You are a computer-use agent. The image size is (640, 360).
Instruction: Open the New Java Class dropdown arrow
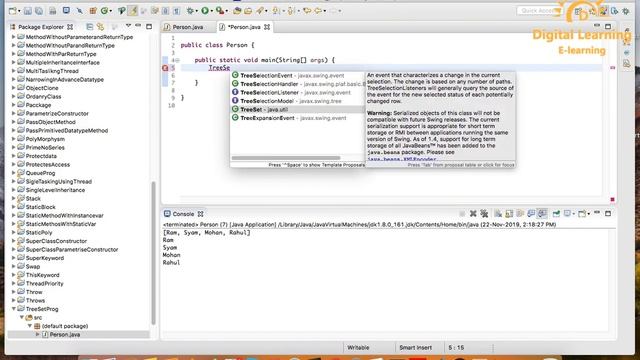111,11
